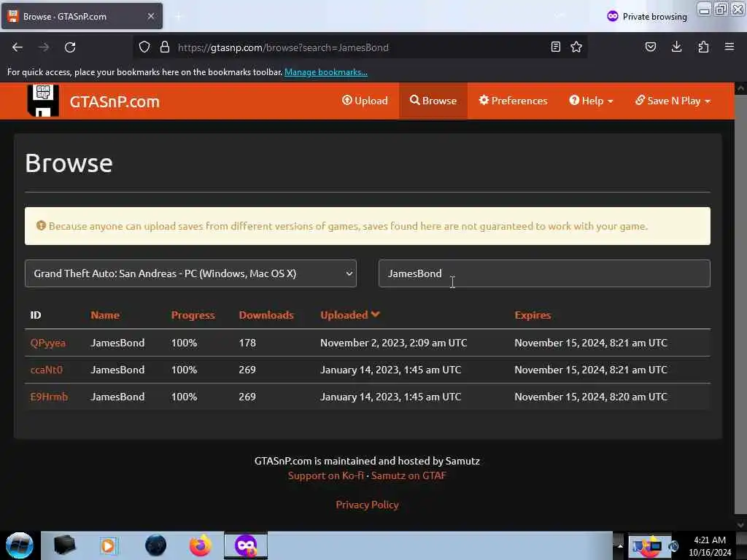
Task: Sort table by Downloads column
Action: pos(266,315)
